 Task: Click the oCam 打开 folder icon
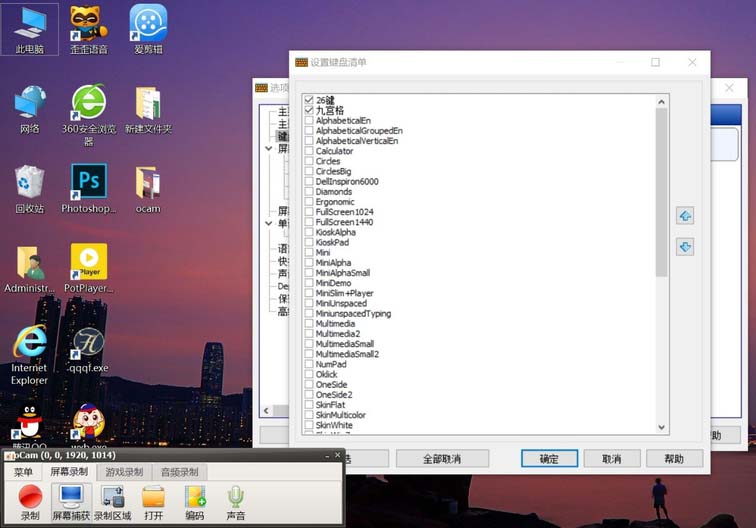pos(153,502)
